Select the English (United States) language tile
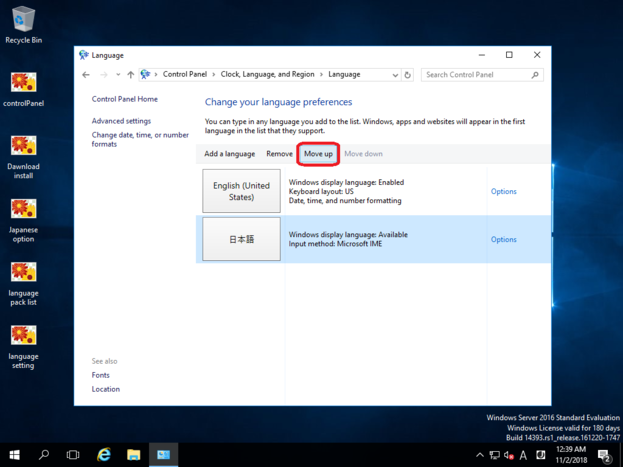Viewport: 623px width, 467px height. pos(241,191)
